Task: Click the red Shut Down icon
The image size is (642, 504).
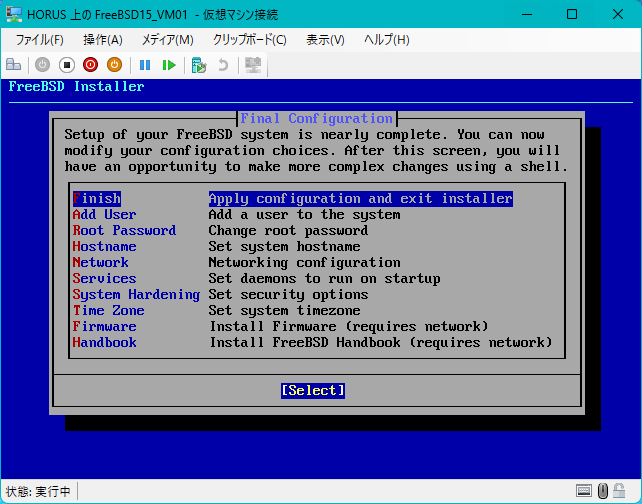Action: coord(90,65)
